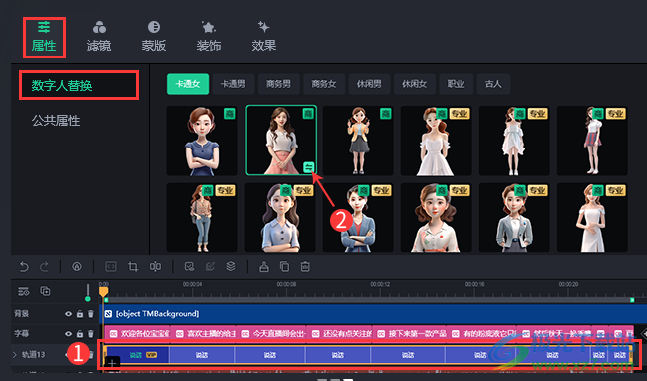Choose the cartoon avatar in blue top with crossed arms
The height and width of the screenshot is (381, 647).
[x=202, y=141]
